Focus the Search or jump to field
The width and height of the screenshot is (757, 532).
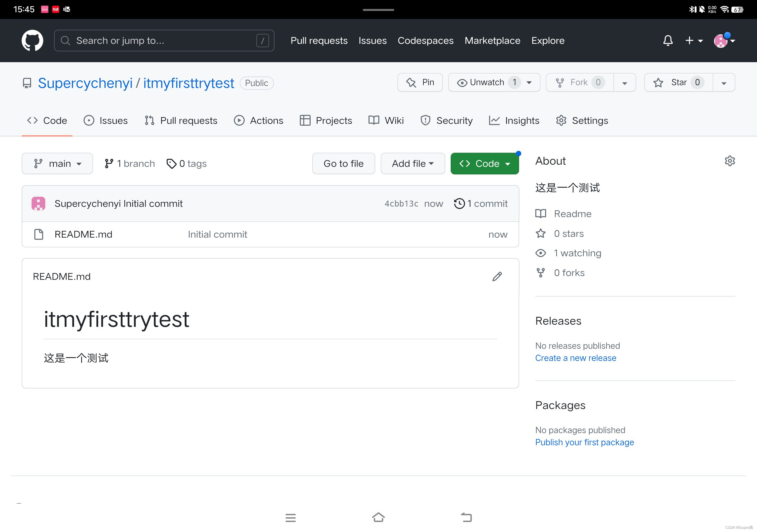click(164, 41)
